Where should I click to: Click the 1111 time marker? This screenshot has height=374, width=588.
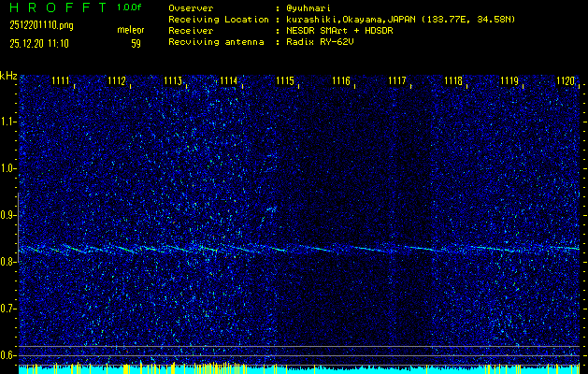(61, 81)
